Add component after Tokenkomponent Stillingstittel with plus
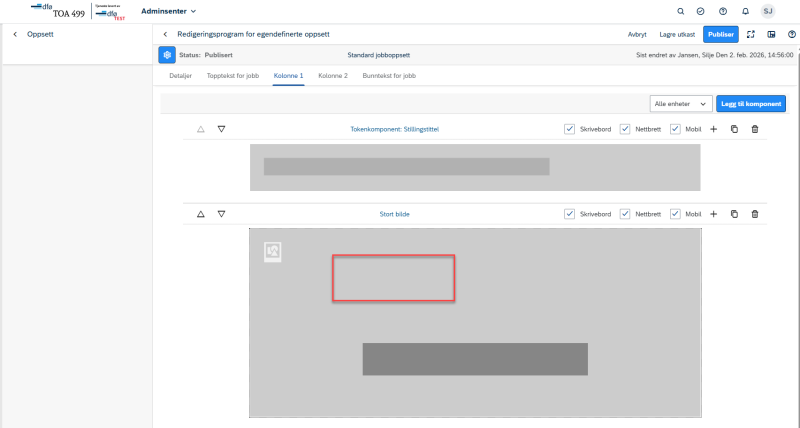The height and width of the screenshot is (428, 800). pos(714,130)
